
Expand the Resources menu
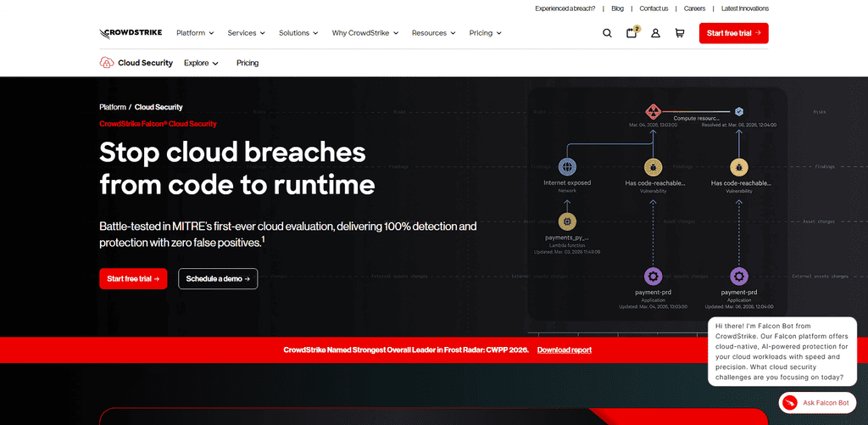(x=433, y=33)
